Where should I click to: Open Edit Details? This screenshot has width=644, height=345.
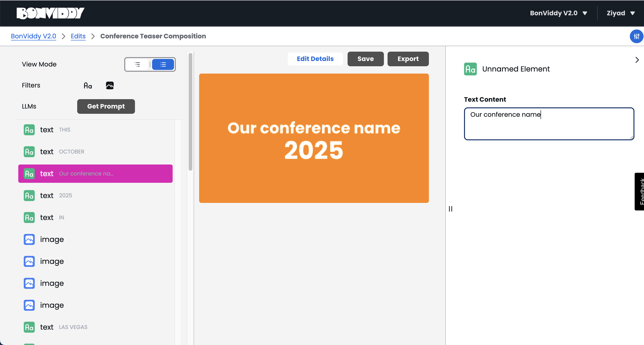[315, 59]
